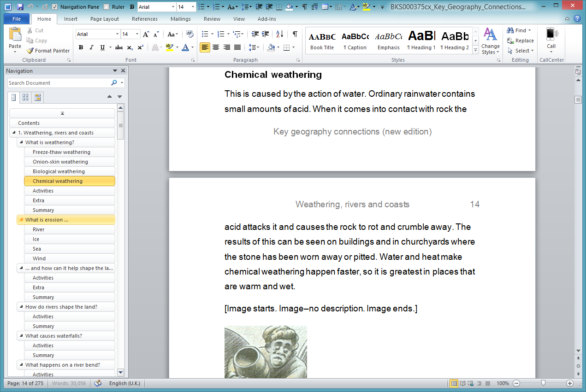The height and width of the screenshot is (392, 586).
Task: Open Word Help question mark icon
Action: pyautogui.click(x=577, y=19)
